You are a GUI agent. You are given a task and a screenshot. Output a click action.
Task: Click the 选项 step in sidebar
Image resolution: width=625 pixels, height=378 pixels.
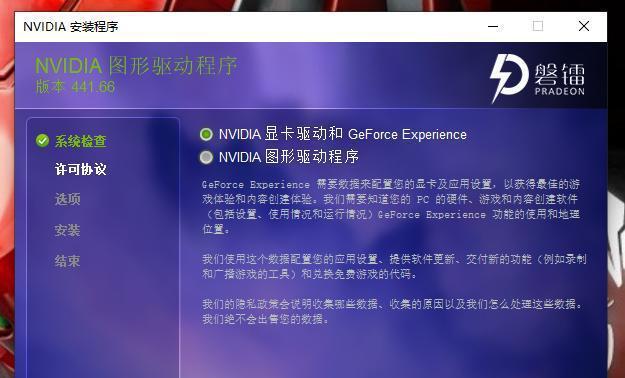[x=67, y=199]
